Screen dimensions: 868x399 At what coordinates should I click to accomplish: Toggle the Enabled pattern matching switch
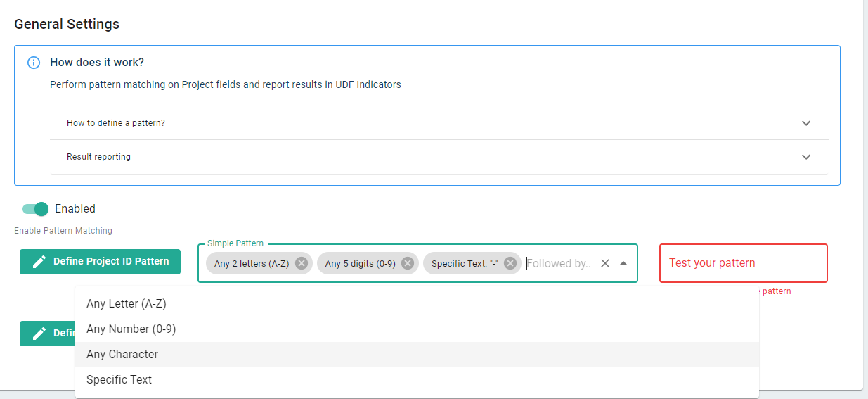35,208
